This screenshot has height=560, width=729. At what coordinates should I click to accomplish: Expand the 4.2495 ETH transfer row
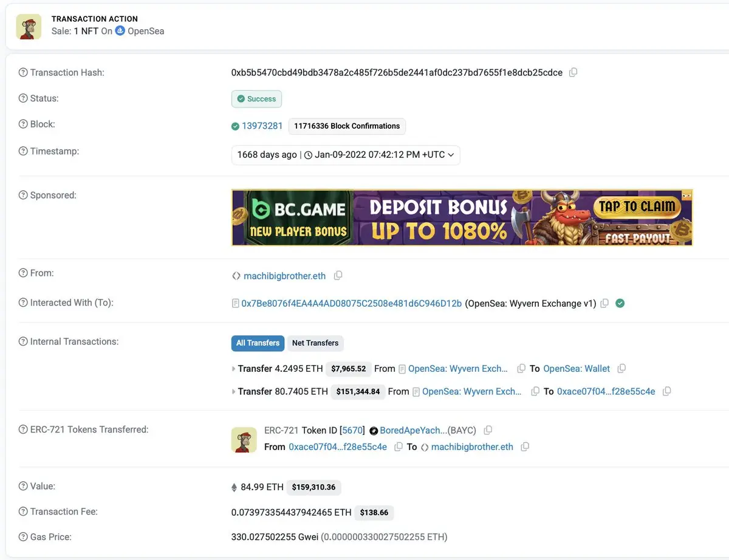[x=234, y=369]
